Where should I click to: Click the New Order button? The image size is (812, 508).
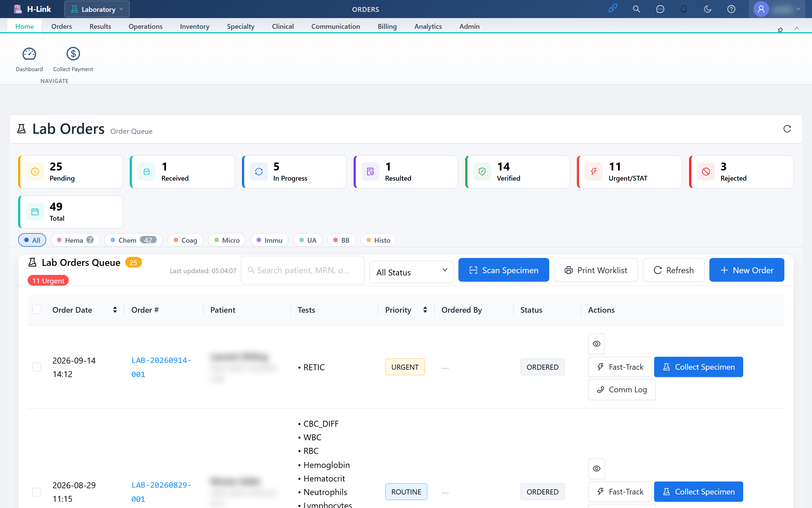(747, 270)
